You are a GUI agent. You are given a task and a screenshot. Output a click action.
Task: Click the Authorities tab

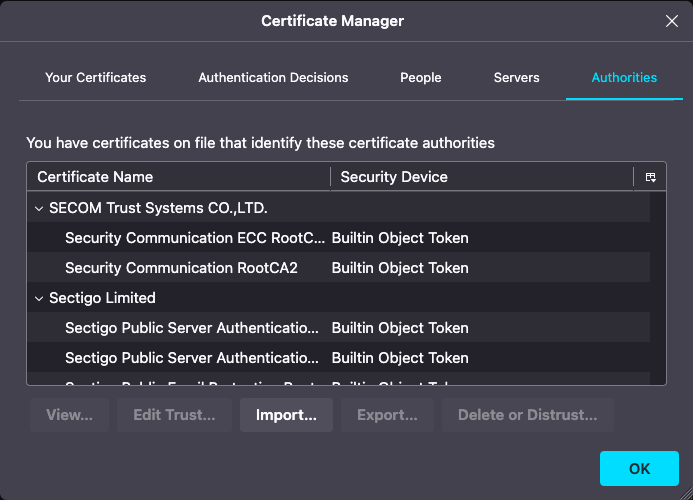click(x=624, y=77)
